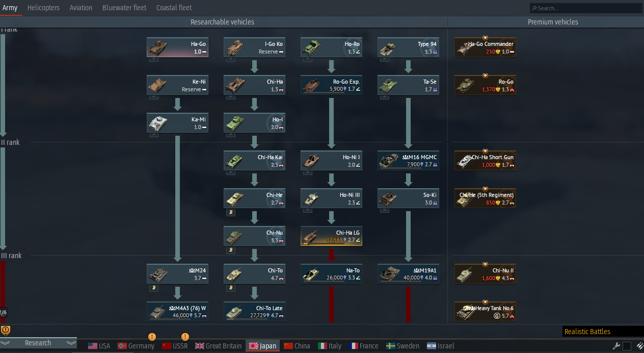Image resolution: width=644 pixels, height=353 pixels.
Task: Select the Japan nation tab
Action: coord(262,346)
